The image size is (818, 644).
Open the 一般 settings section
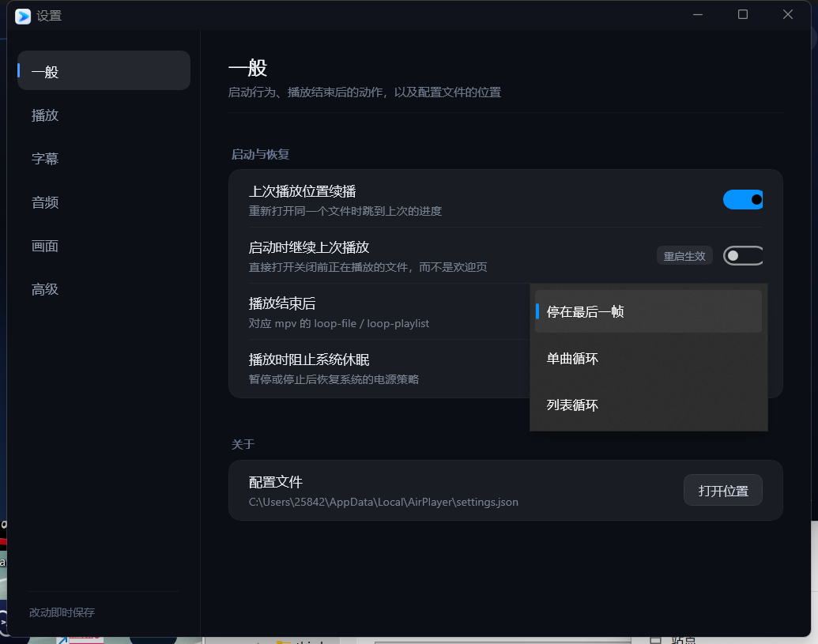104,70
